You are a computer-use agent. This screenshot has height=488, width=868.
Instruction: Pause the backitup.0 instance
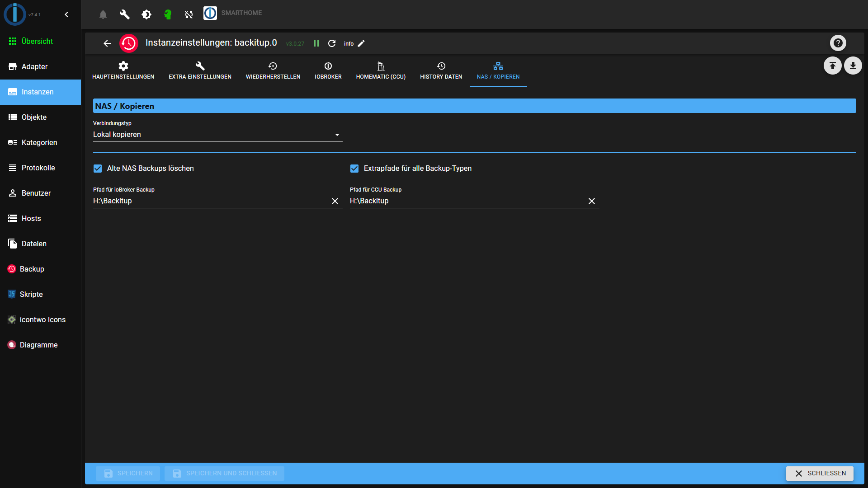click(x=316, y=43)
